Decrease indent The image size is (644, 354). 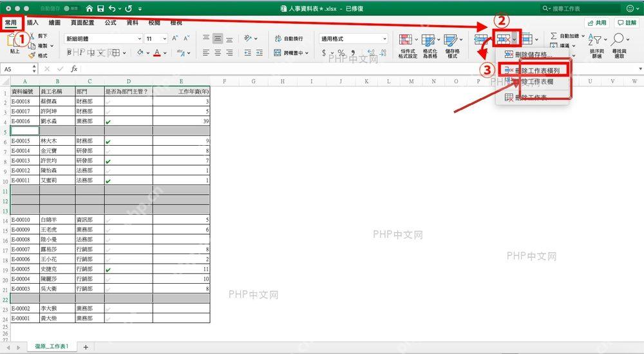pyautogui.click(x=248, y=53)
